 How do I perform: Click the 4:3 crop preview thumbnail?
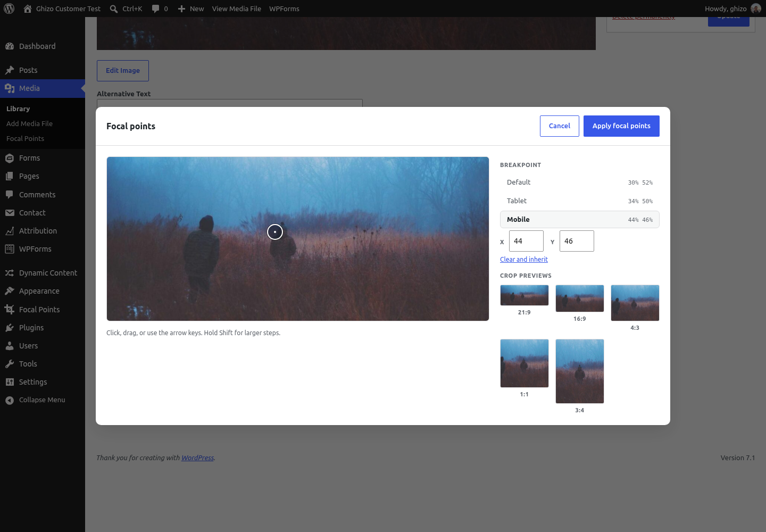click(635, 303)
